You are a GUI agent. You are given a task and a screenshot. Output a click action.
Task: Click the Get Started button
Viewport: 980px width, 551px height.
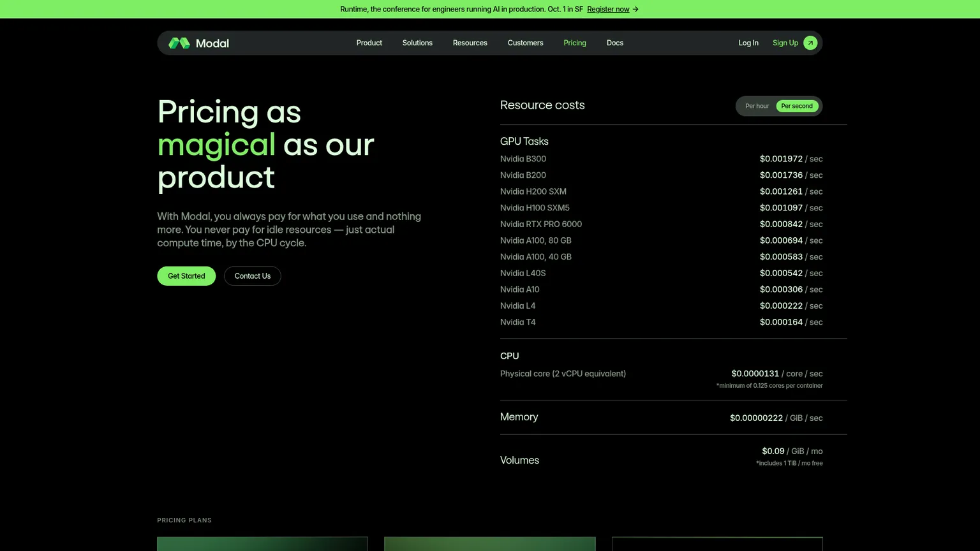[x=186, y=276]
